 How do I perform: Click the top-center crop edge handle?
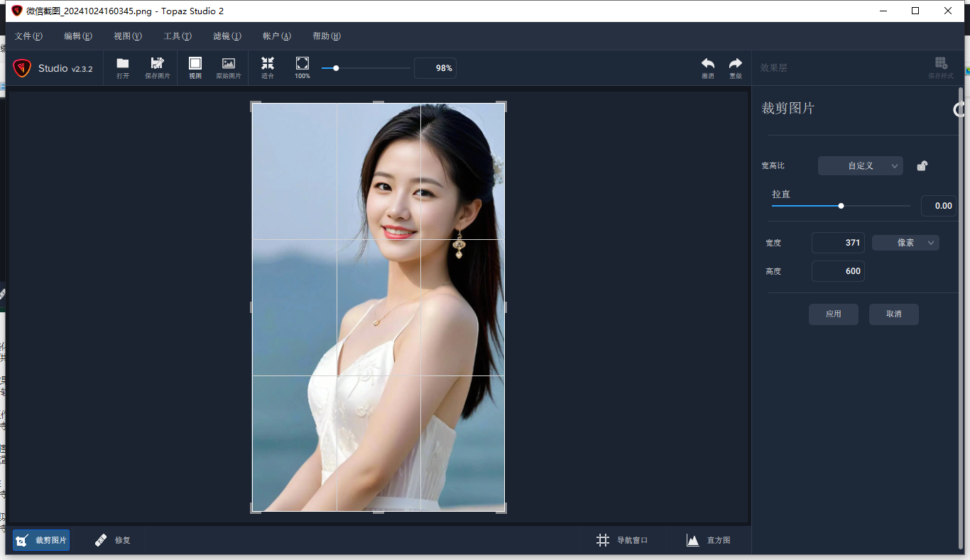tap(378, 103)
